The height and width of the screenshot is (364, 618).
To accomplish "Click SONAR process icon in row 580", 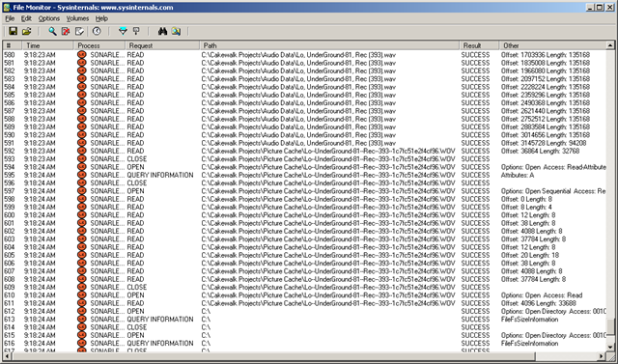I will (x=81, y=55).
